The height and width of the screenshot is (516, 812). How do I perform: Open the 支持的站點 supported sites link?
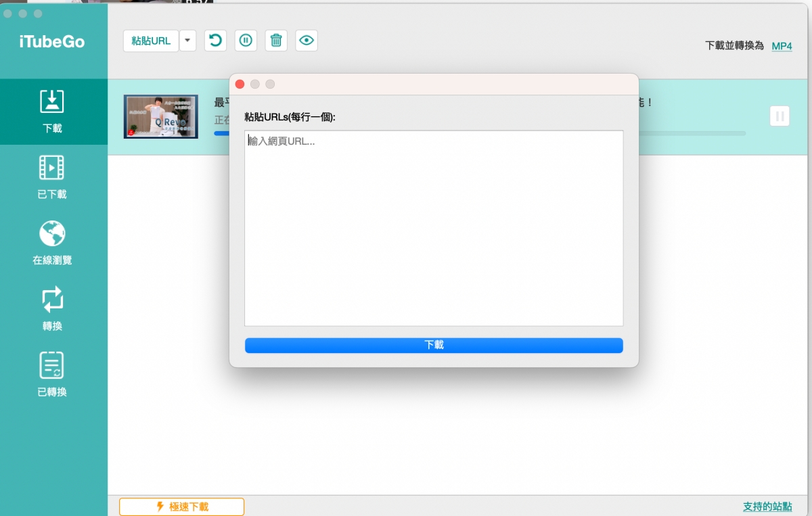pyautogui.click(x=767, y=507)
